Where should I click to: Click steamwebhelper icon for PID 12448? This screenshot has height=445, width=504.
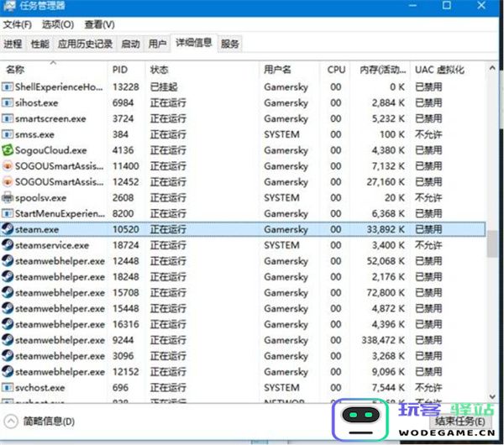point(8,261)
